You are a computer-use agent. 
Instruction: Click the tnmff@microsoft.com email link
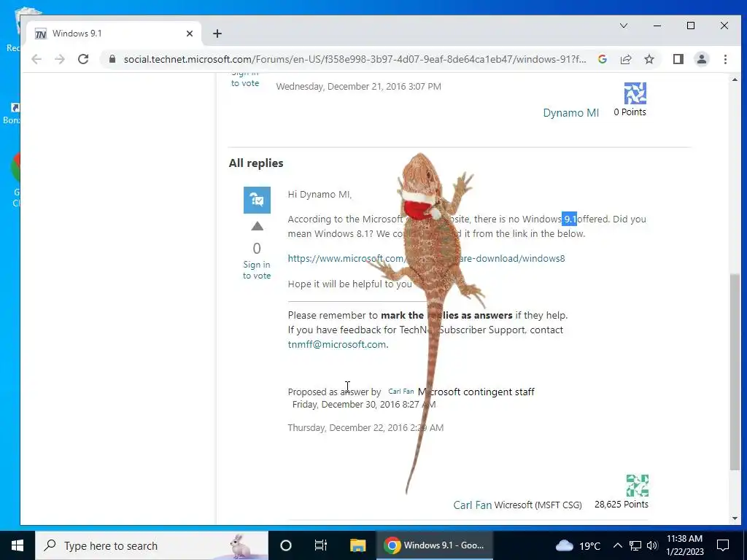pyautogui.click(x=337, y=344)
